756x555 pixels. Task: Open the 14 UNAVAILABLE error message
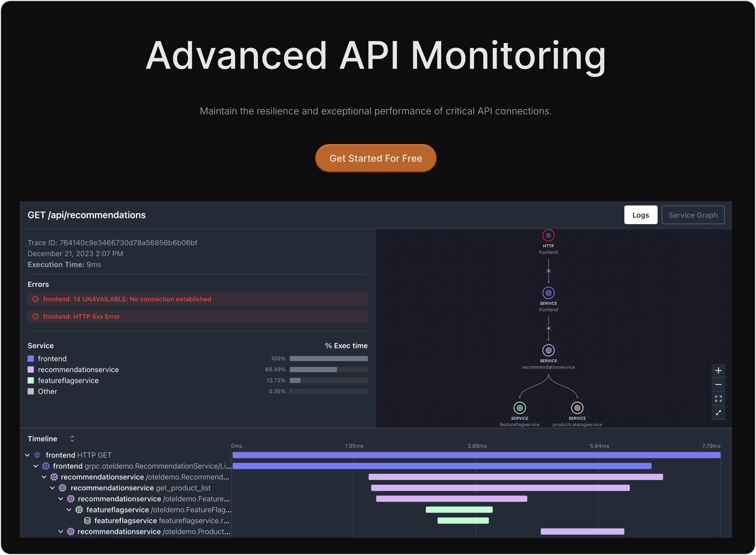pyautogui.click(x=198, y=299)
